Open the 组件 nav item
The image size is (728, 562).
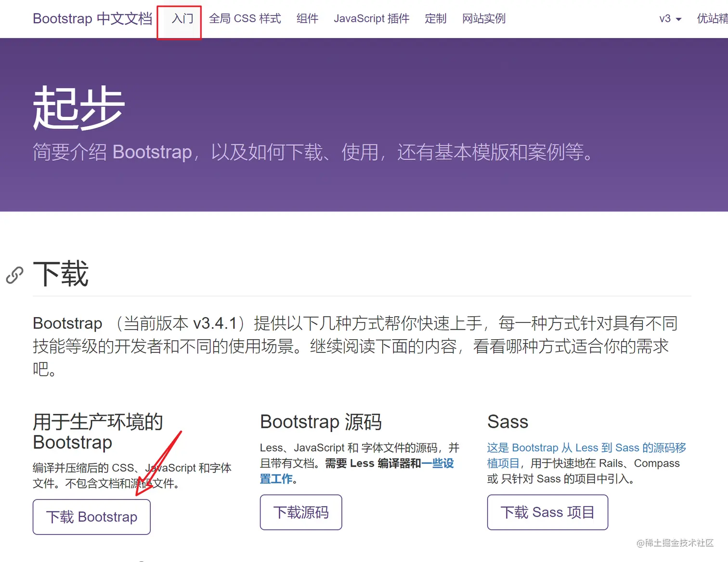307,19
